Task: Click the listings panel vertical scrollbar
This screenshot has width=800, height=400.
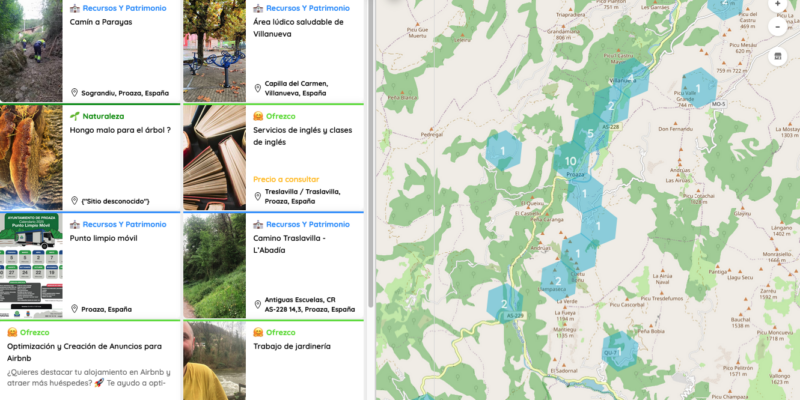Action: [x=370, y=153]
